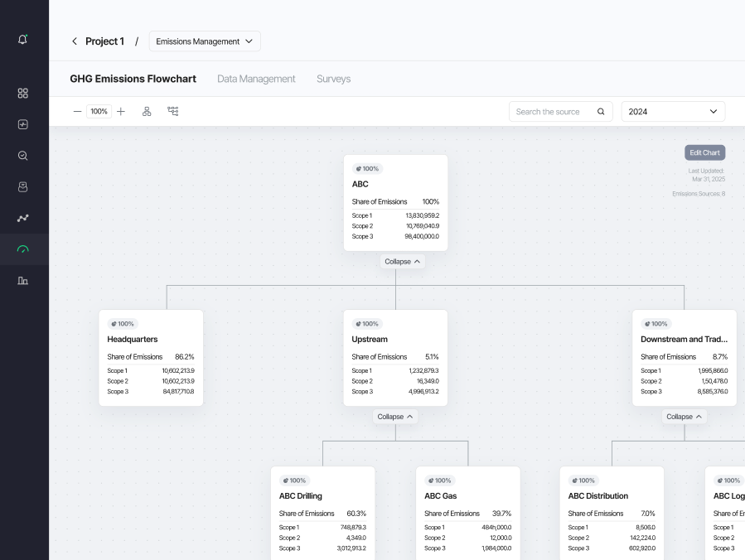Open the magnifier analysis icon in sidebar
745x560 pixels.
(x=23, y=156)
